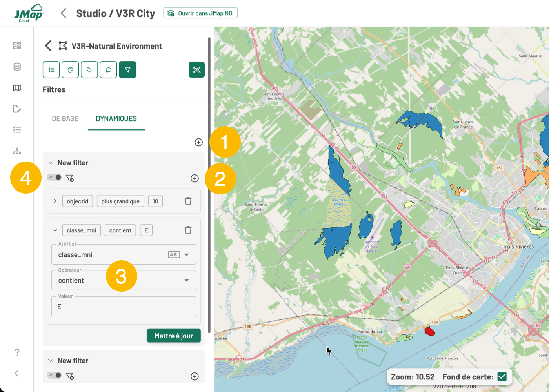Open the dashboard grid icon in sidebar

(17, 45)
